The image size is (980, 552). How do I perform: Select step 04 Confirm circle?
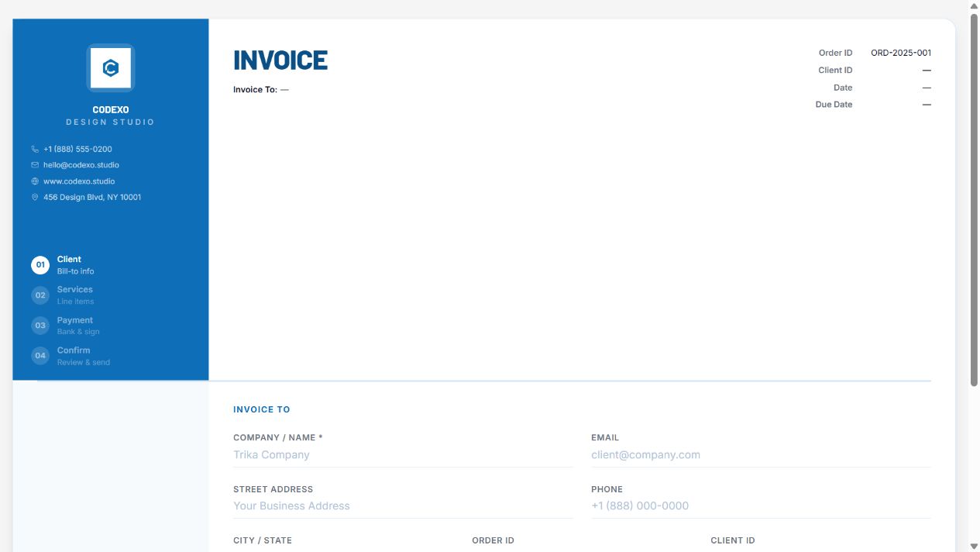tap(40, 356)
